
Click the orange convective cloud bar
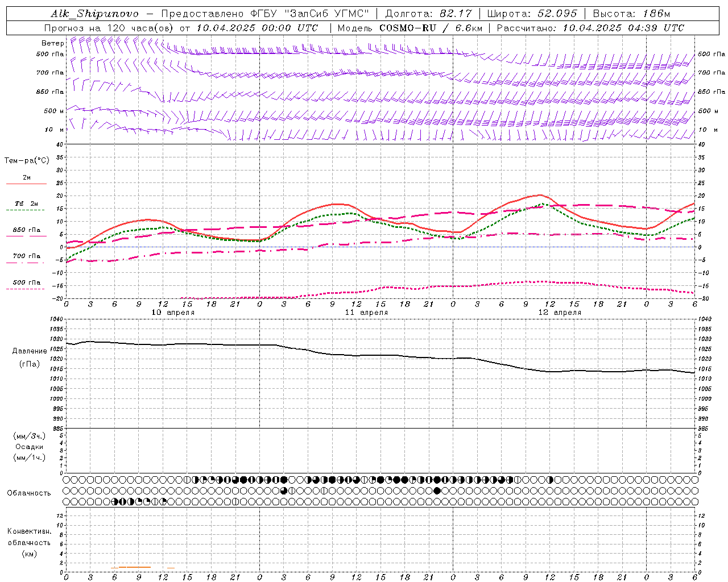135,567
